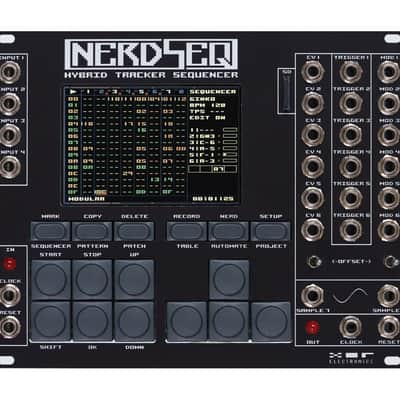400x400 pixels.
Task: Tap the RECORD / TABLE button
Action: (x=187, y=231)
